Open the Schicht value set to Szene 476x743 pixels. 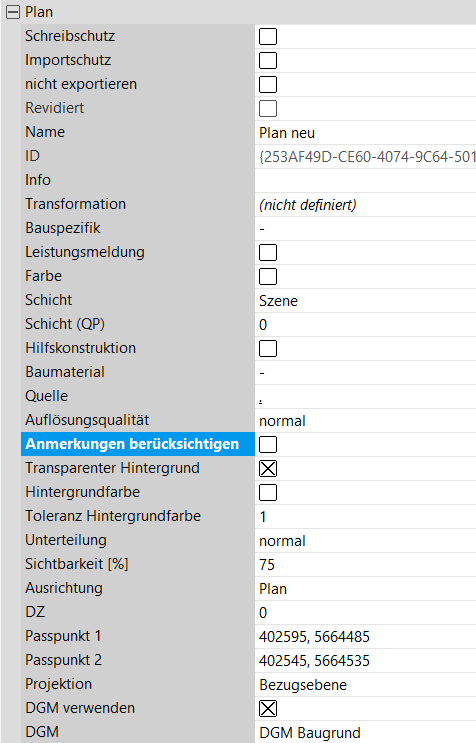[365, 300]
